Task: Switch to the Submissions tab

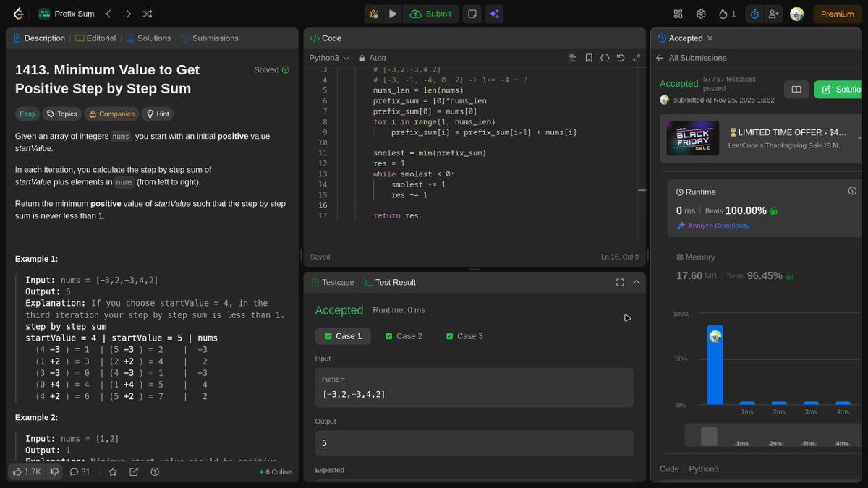Action: [x=209, y=38]
